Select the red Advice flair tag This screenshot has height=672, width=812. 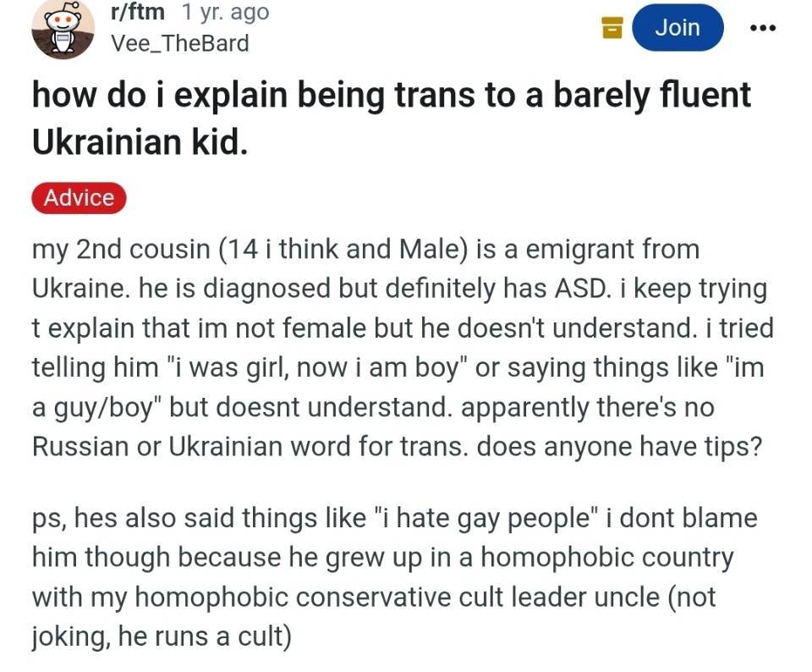tap(79, 198)
